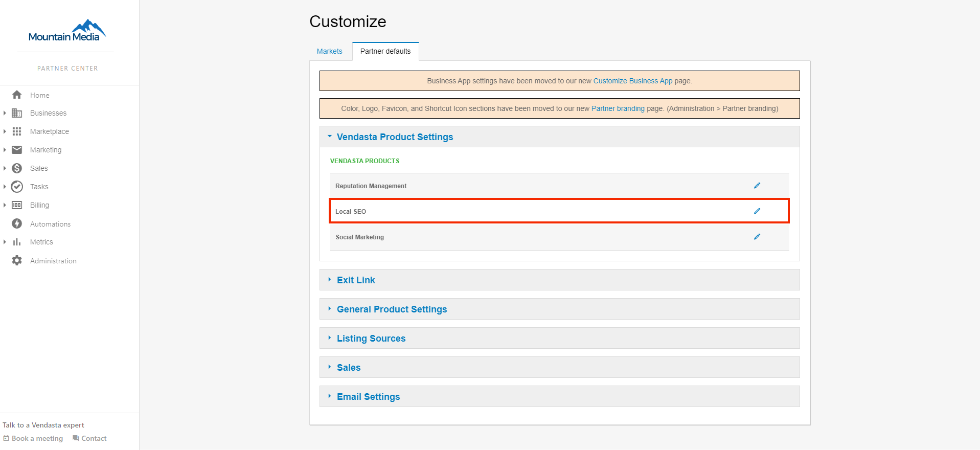Expand the Billing sidebar arrow
The height and width of the screenshot is (450, 980).
pos(5,205)
